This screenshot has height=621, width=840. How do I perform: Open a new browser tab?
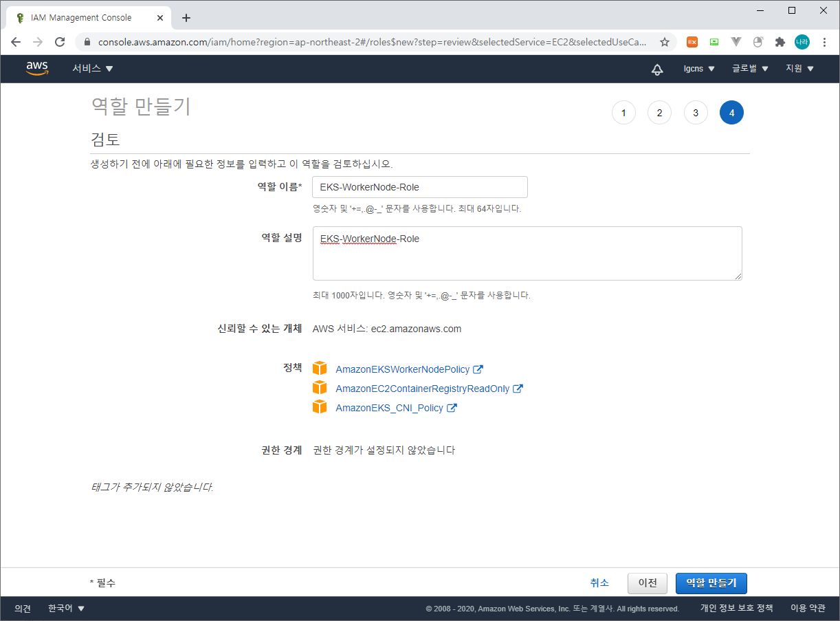186,18
